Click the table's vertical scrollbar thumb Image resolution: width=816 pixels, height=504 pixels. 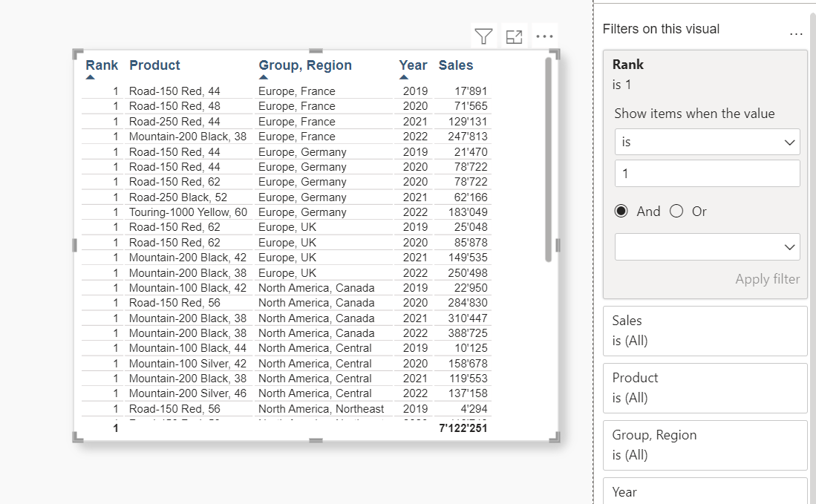click(x=548, y=159)
